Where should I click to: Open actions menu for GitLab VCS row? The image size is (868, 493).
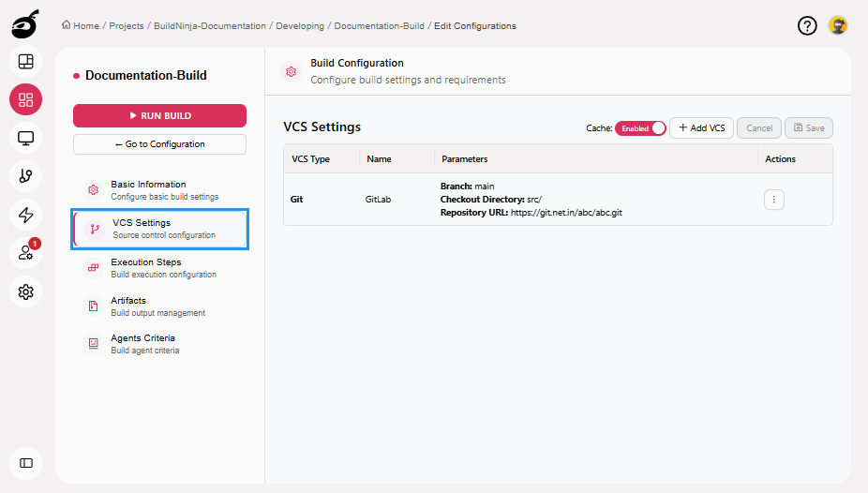(774, 200)
